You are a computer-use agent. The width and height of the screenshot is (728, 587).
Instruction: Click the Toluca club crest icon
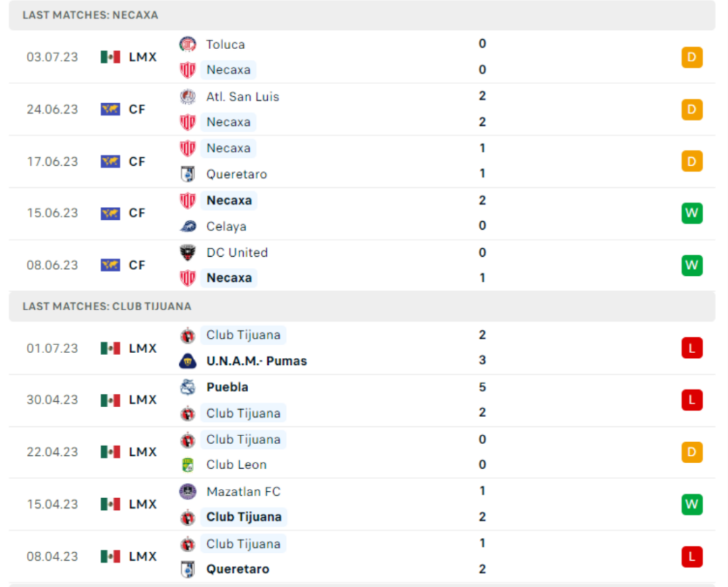coord(187,44)
